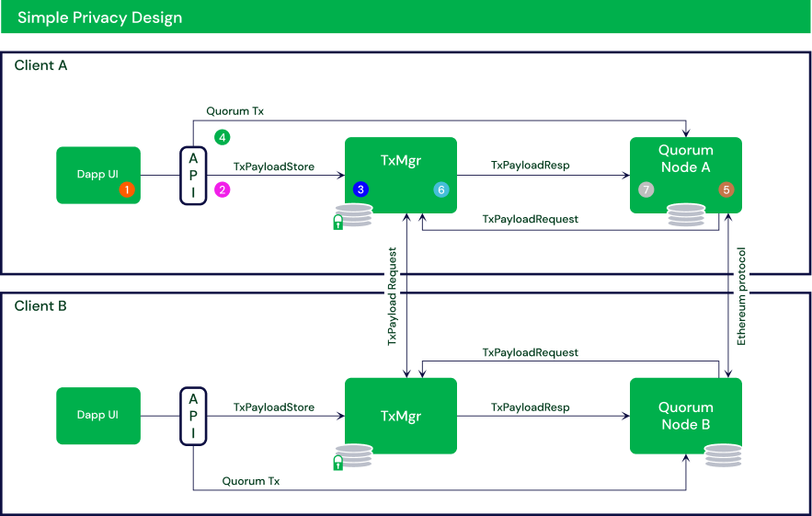The width and height of the screenshot is (812, 516).
Task: Click the light blue step 6 circle in TxMgr
Action: coord(441,189)
